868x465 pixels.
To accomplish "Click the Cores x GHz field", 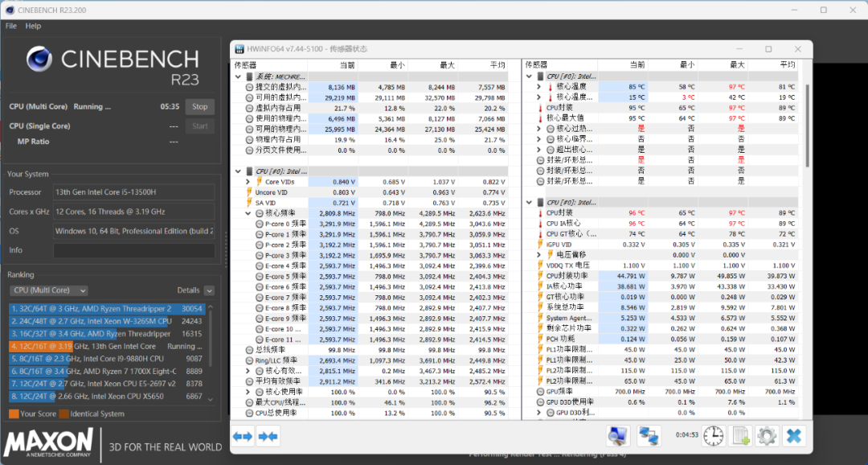I will click(x=134, y=212).
